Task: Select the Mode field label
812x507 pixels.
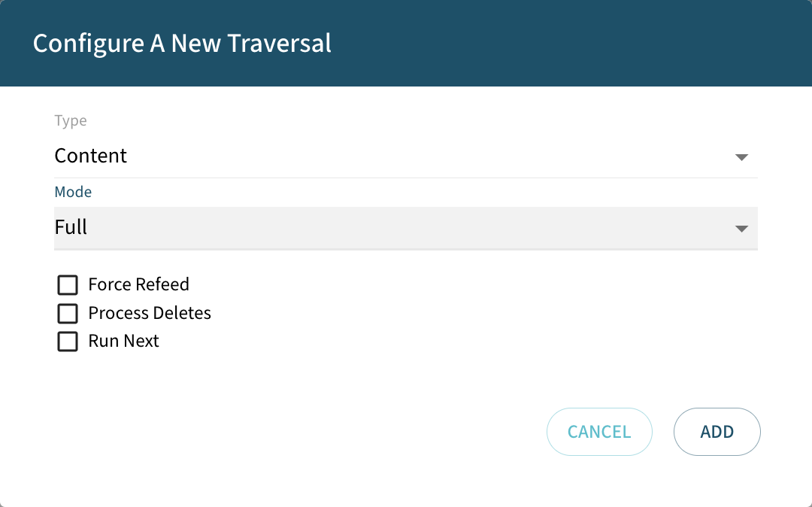Action: click(x=73, y=192)
